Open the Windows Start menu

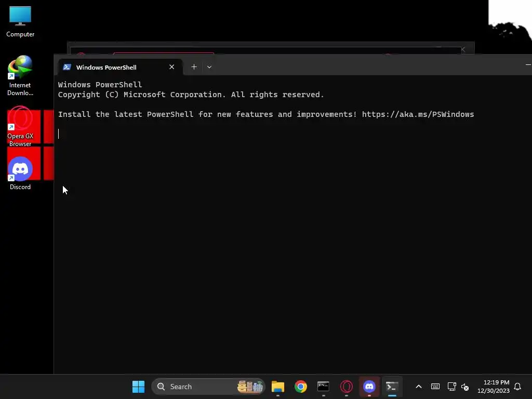point(138,387)
